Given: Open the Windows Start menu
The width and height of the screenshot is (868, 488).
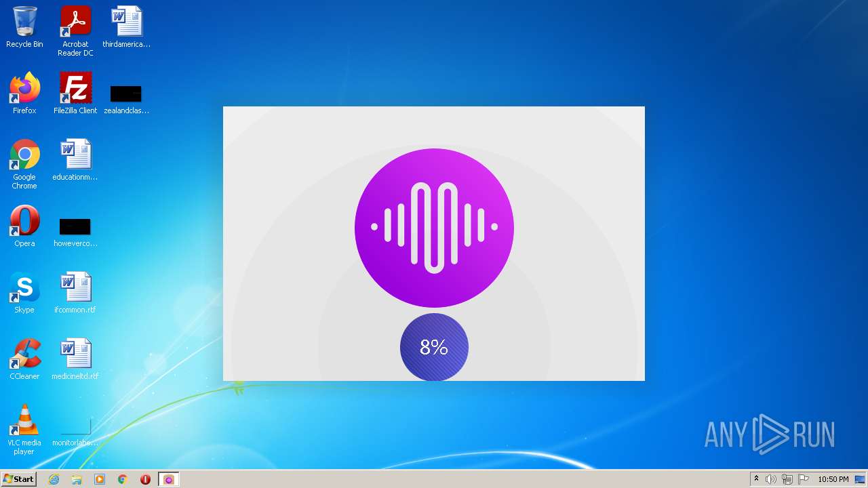Looking at the screenshot, I should 18,479.
